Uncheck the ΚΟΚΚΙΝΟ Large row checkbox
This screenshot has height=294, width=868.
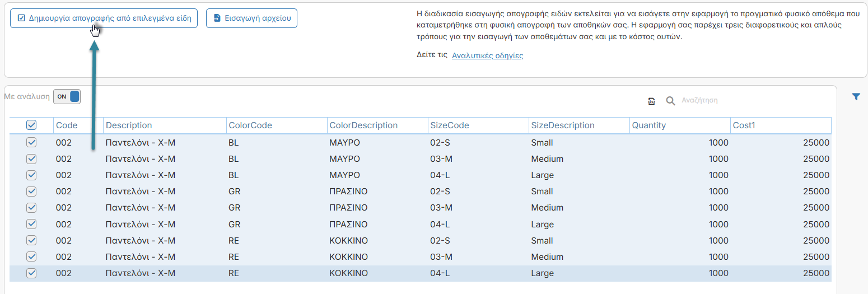(32, 273)
